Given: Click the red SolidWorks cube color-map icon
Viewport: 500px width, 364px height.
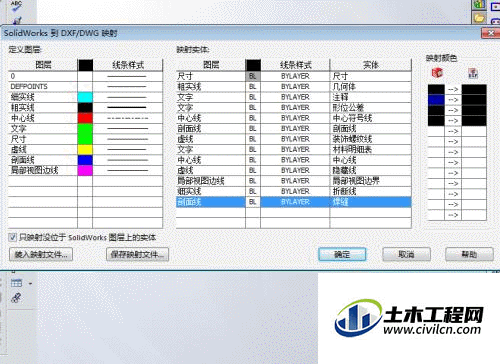Looking at the screenshot, I should [x=437, y=73].
